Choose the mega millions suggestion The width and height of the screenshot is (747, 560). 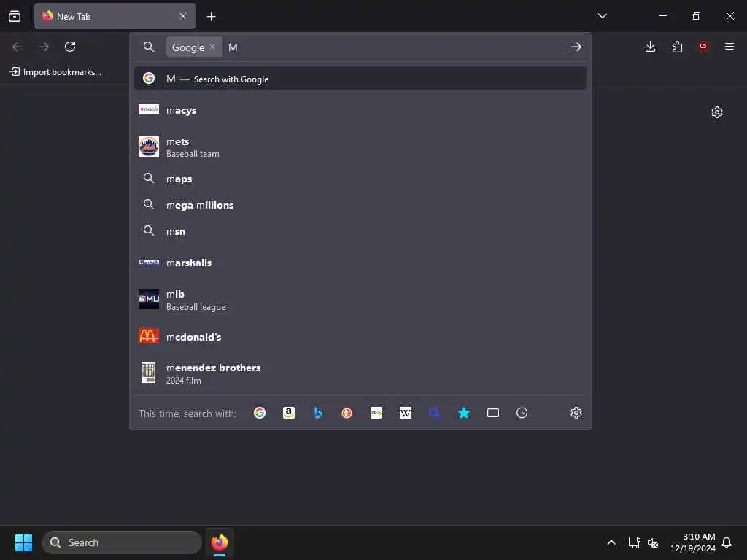click(x=360, y=205)
